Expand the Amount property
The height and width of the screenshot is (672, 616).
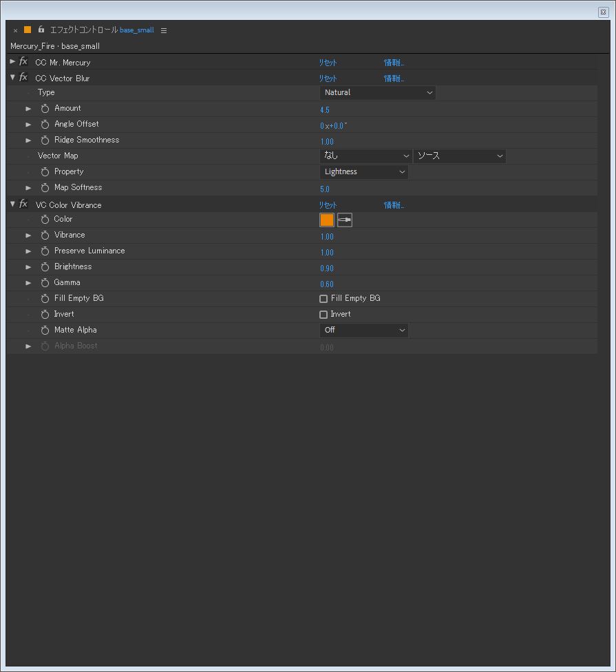pyautogui.click(x=28, y=109)
